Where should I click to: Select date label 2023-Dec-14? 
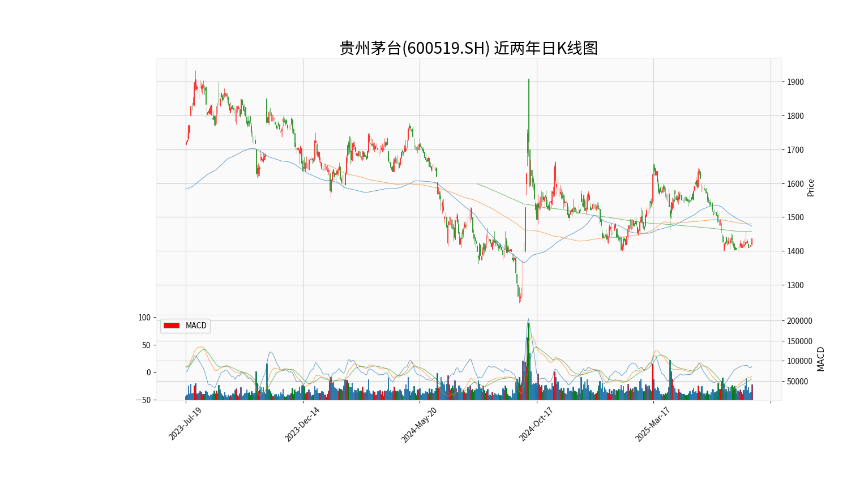301,424
